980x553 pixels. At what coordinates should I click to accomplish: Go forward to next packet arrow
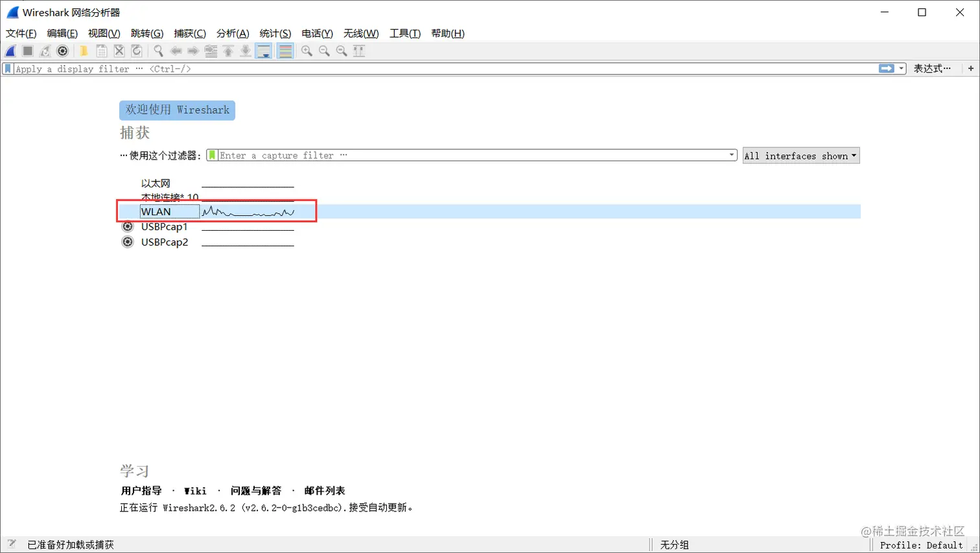click(x=193, y=51)
